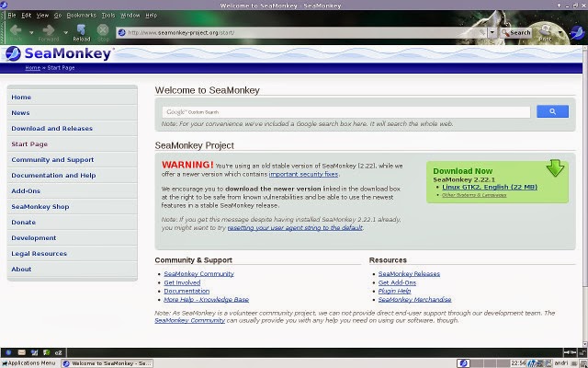The image size is (588, 368).
Task: Open Composer from status bar component icon
Action: 34,352
